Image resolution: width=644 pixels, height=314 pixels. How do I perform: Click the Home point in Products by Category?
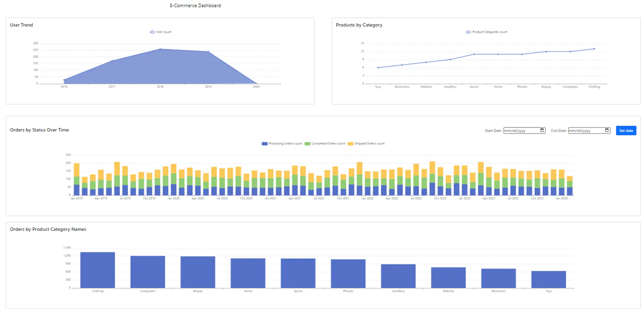point(498,54)
